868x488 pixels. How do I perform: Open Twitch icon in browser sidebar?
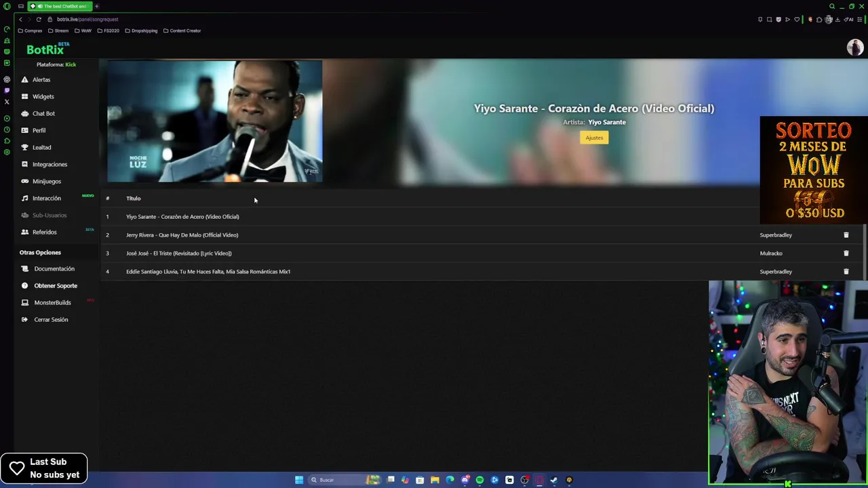7,90
